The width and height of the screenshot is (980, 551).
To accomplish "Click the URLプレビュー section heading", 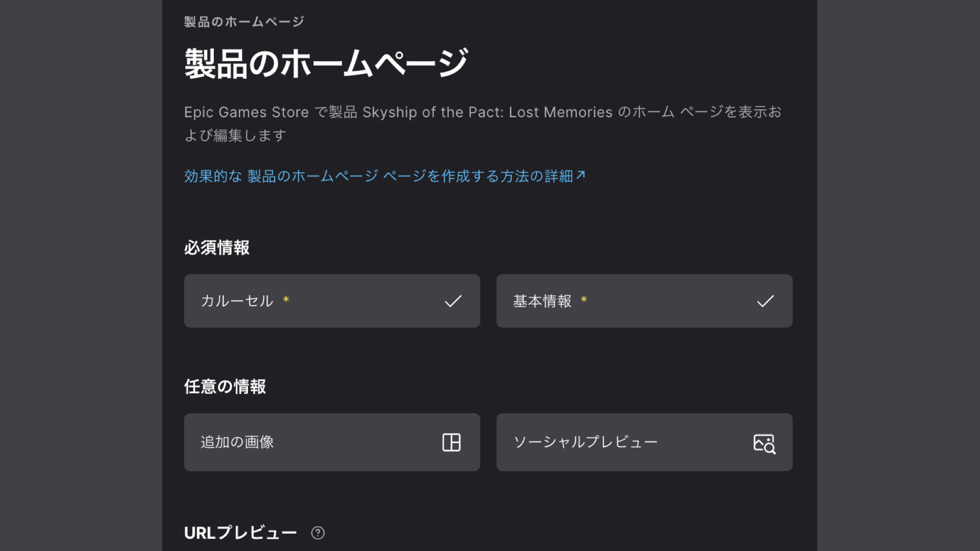I will (x=240, y=533).
